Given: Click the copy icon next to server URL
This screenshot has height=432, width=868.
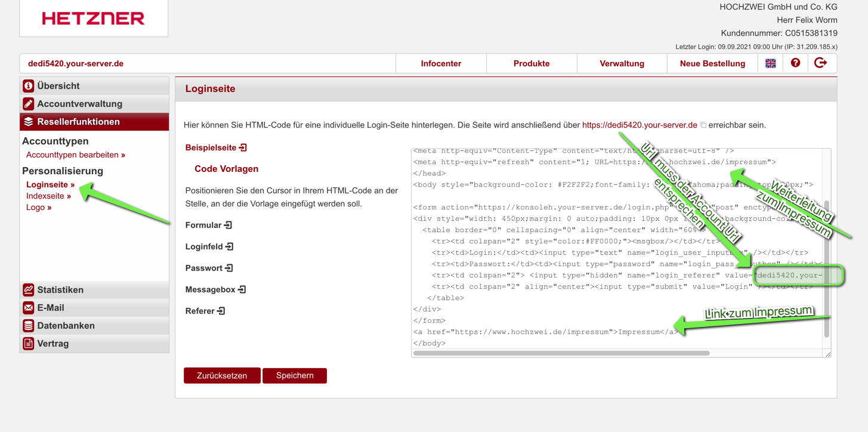Looking at the screenshot, I should (703, 125).
